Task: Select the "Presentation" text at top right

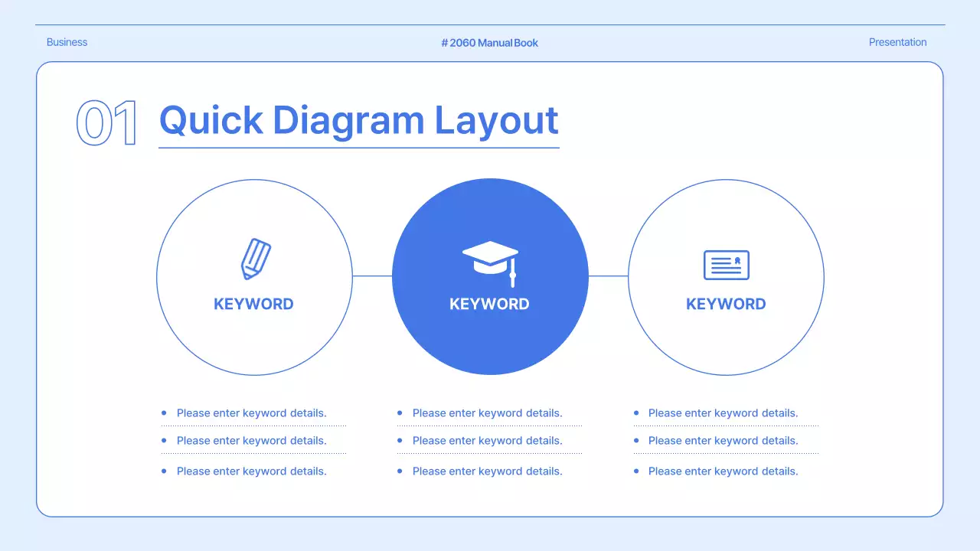Action: coord(897,42)
